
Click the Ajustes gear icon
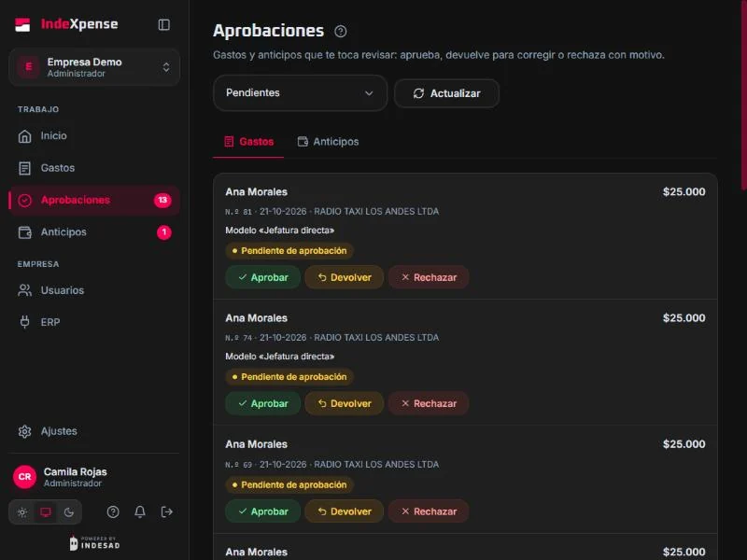coord(25,431)
